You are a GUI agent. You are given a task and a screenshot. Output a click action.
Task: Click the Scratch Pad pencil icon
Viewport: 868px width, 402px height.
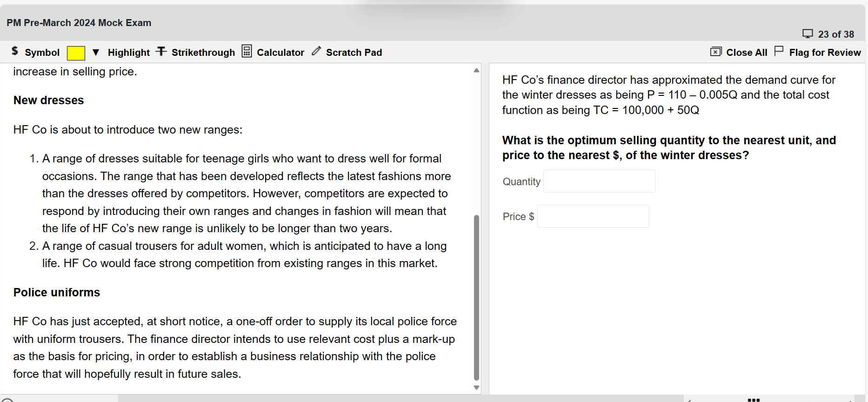(316, 51)
